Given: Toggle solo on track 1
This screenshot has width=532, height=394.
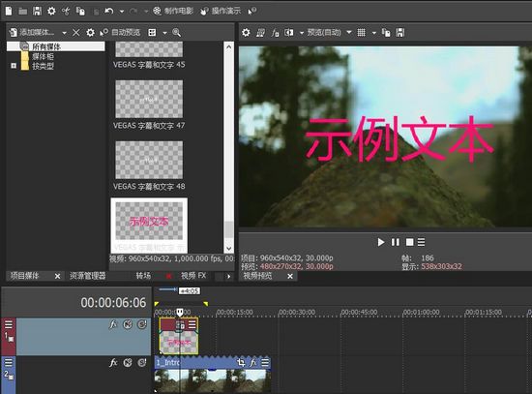Looking at the screenshot, I should pos(142,324).
